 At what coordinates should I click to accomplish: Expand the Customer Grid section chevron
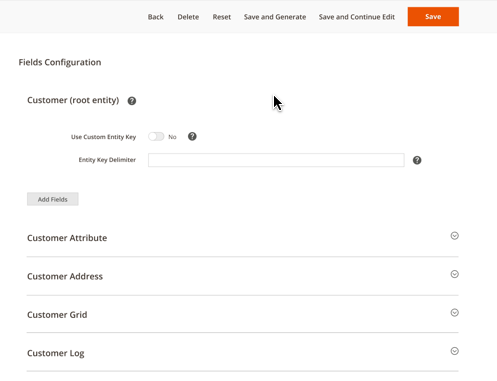pos(455,313)
